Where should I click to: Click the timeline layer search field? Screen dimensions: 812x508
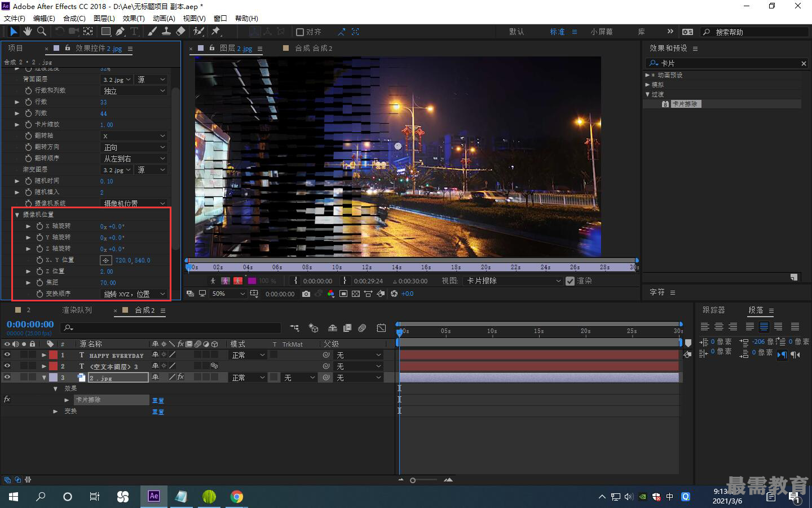(171, 328)
